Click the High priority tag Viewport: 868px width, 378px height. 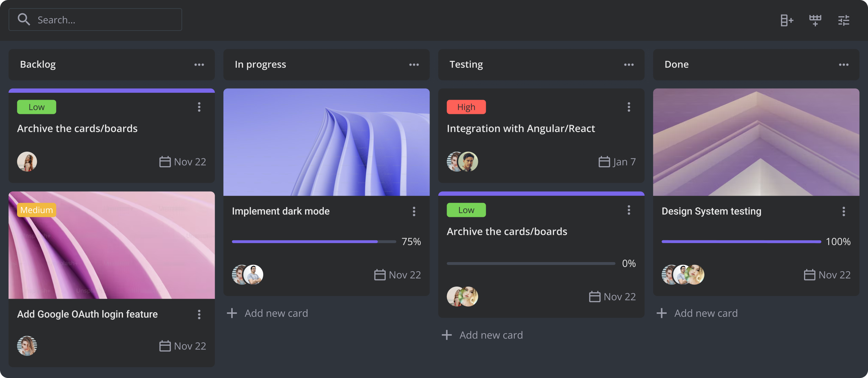coord(466,107)
